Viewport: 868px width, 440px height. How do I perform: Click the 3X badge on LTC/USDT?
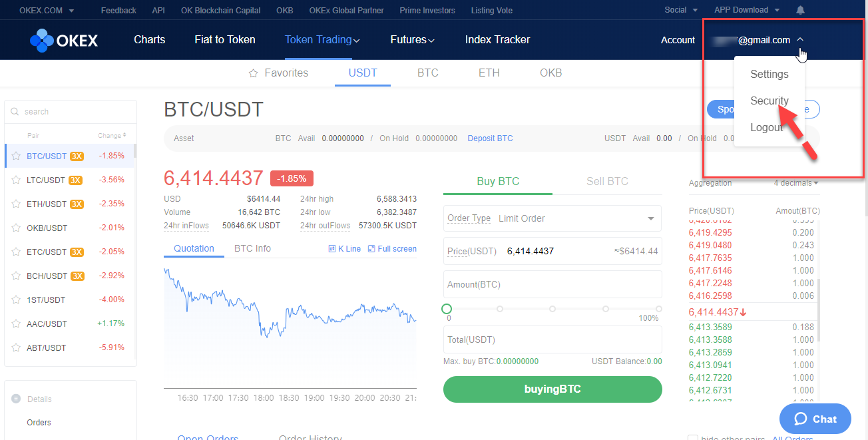(75, 180)
